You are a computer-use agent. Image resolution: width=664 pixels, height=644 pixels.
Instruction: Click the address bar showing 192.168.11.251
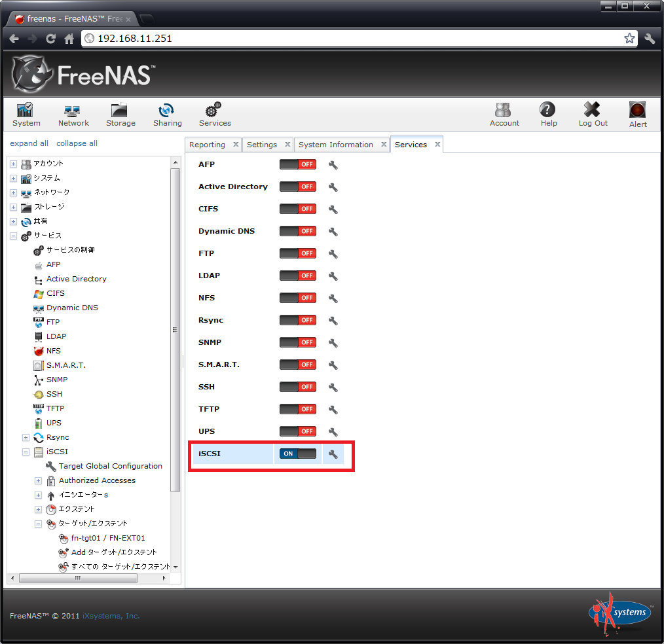359,39
